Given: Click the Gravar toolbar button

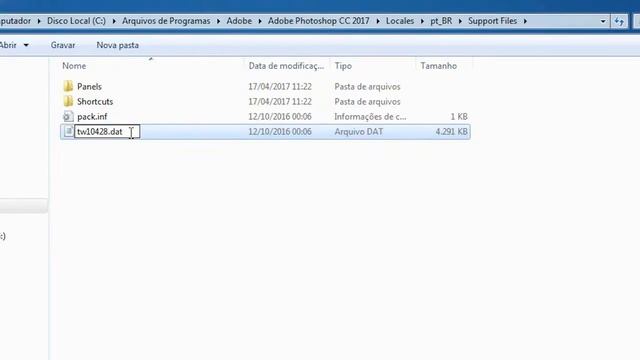Looking at the screenshot, I should click(x=63, y=45).
